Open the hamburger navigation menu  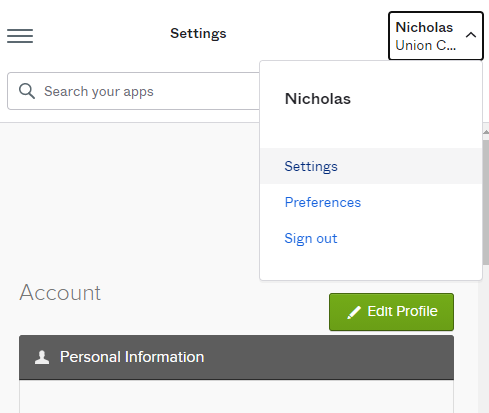[x=20, y=36]
